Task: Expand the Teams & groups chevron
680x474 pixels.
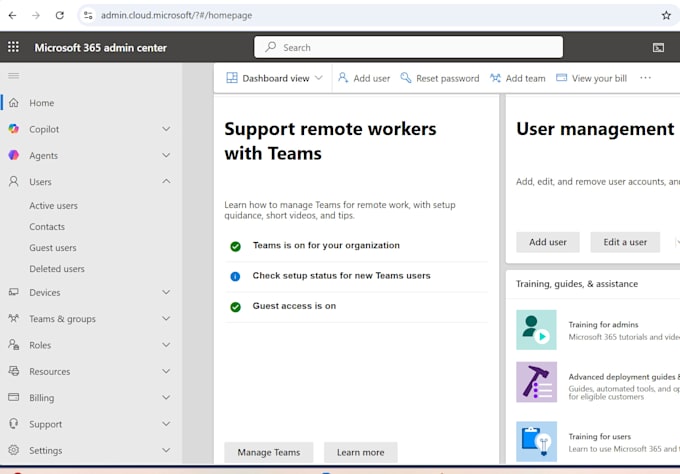Action: click(x=166, y=318)
